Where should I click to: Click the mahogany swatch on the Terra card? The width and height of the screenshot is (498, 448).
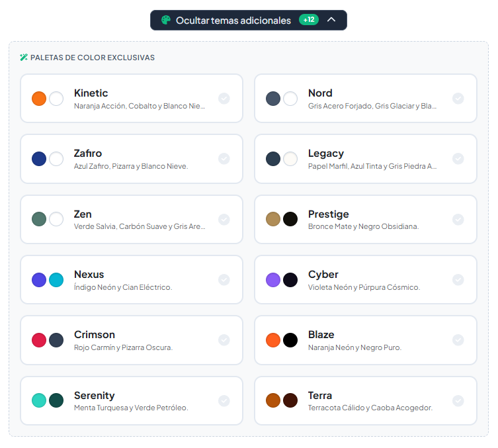point(290,400)
